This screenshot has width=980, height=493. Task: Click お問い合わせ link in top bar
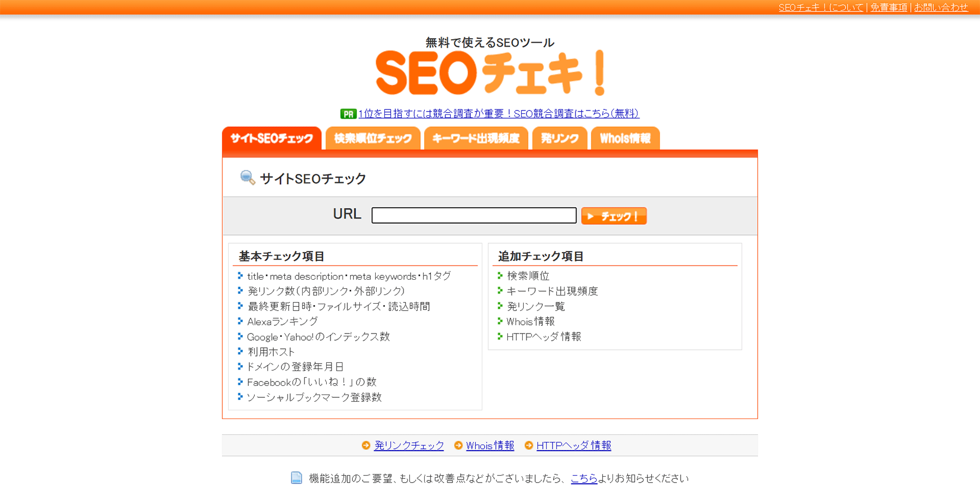941,8
